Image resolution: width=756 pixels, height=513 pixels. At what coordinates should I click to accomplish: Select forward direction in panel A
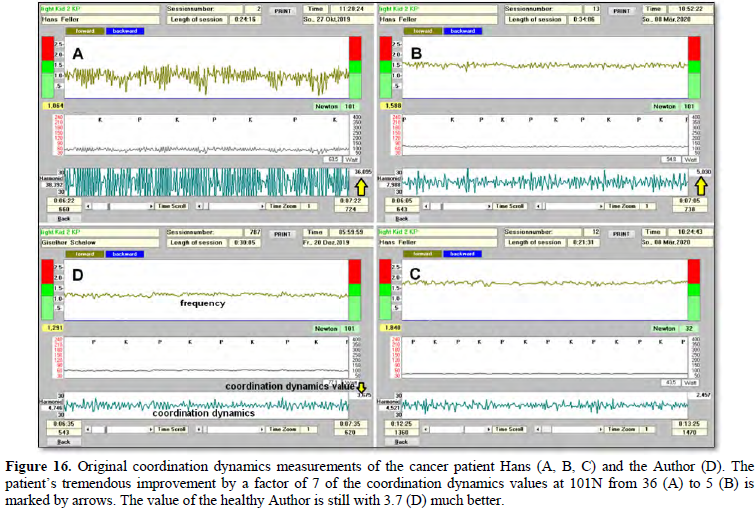(x=85, y=31)
